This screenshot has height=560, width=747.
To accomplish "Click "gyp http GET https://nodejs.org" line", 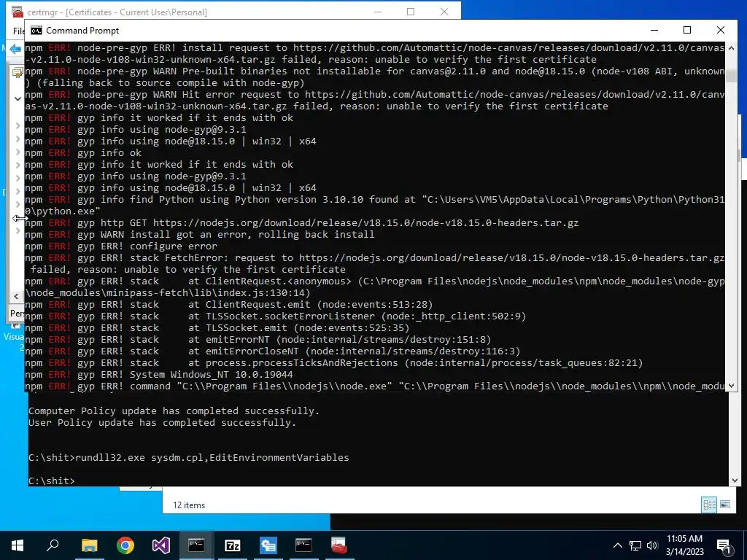I will pos(301,223).
